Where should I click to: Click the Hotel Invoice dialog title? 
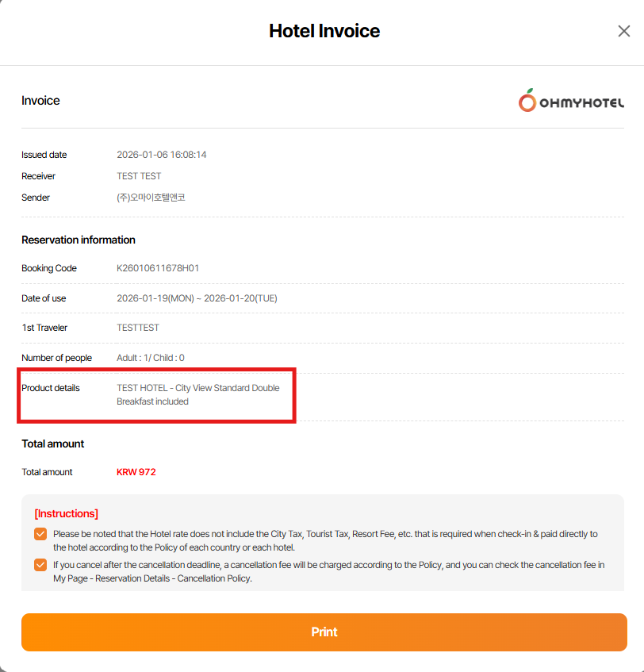(x=324, y=31)
